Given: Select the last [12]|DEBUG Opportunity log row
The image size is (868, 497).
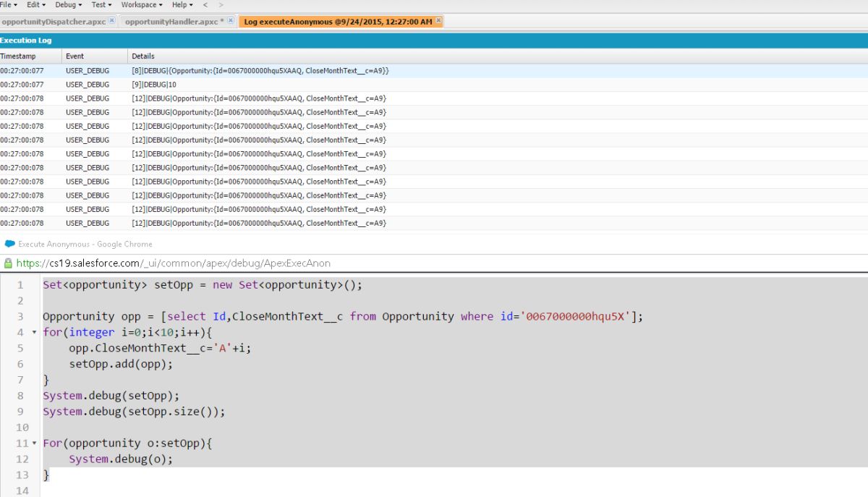Looking at the screenshot, I should [x=434, y=223].
